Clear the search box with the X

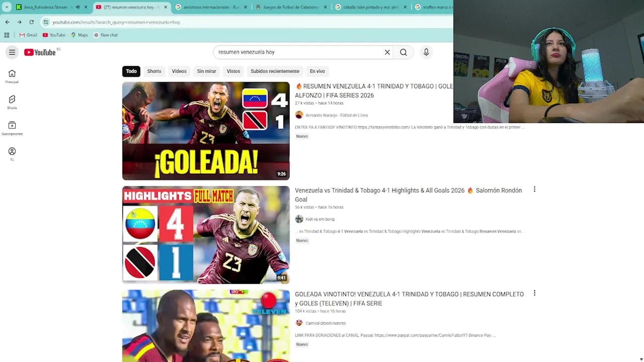387,52
